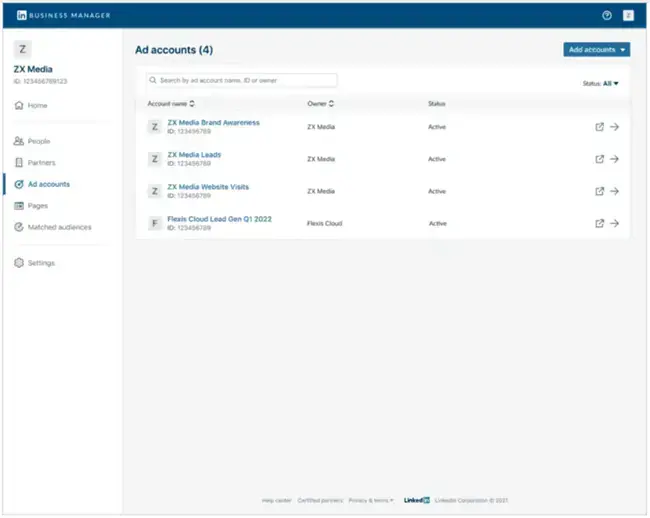
Task: Open the profile avatar in the top bar
Action: point(628,16)
